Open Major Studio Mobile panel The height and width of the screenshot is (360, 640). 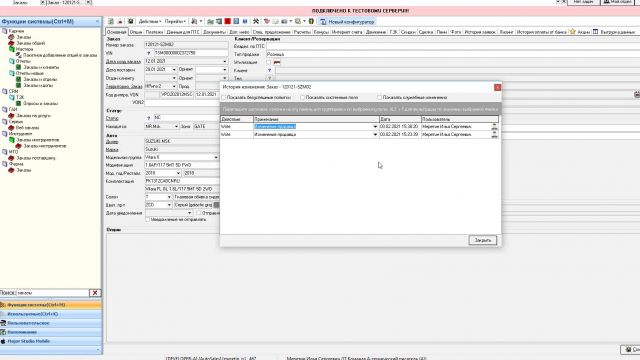[x=29, y=341]
